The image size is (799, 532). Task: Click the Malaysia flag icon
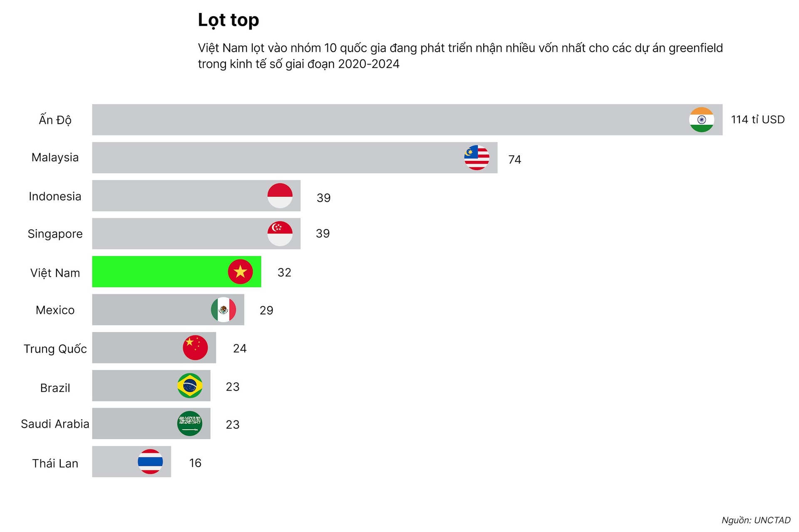[x=476, y=158]
